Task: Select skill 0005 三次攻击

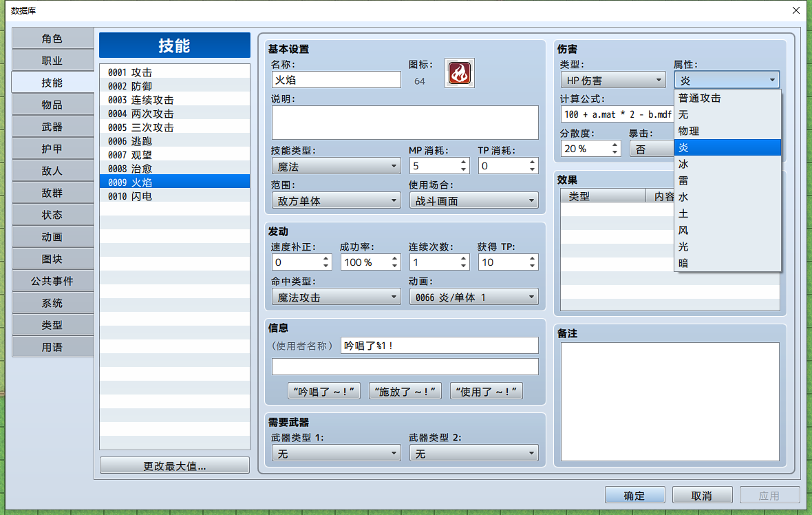Action: pos(175,127)
